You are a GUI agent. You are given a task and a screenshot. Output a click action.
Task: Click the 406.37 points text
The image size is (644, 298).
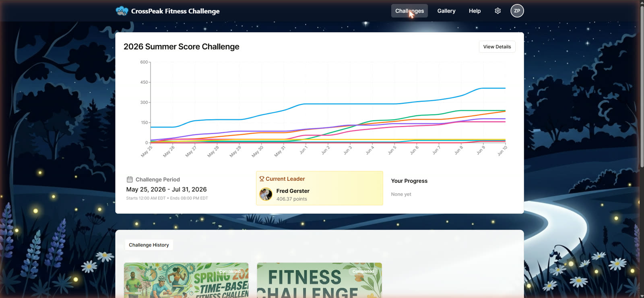coord(292,199)
